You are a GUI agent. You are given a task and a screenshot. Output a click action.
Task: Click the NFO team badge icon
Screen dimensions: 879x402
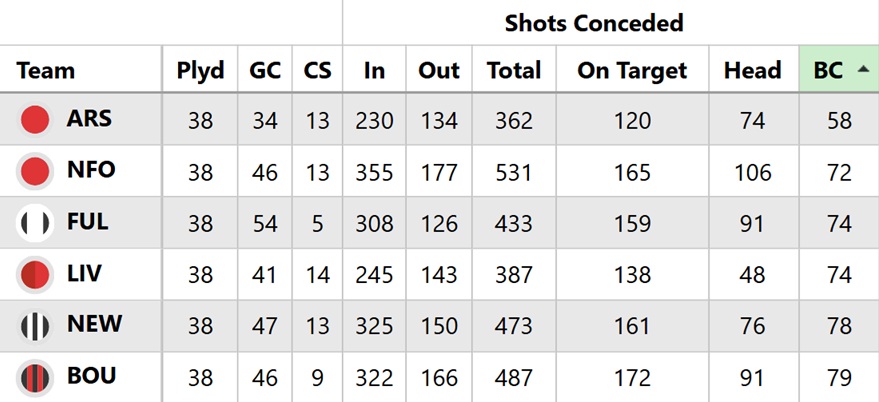(35, 172)
